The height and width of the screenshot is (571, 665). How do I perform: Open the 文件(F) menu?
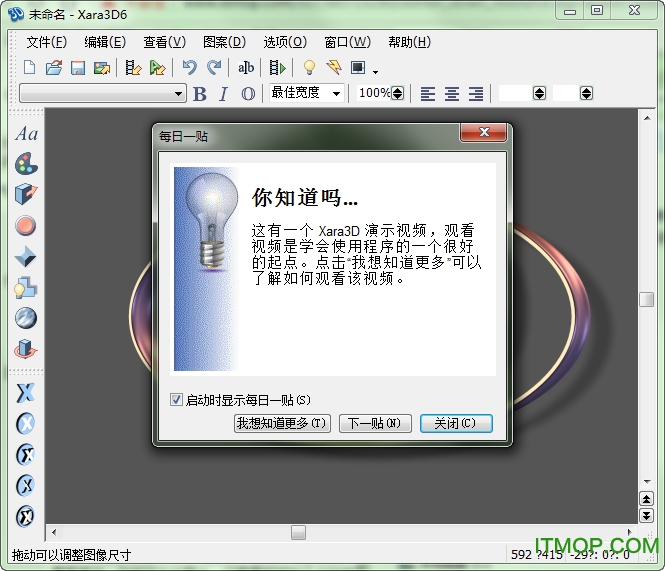(47, 42)
